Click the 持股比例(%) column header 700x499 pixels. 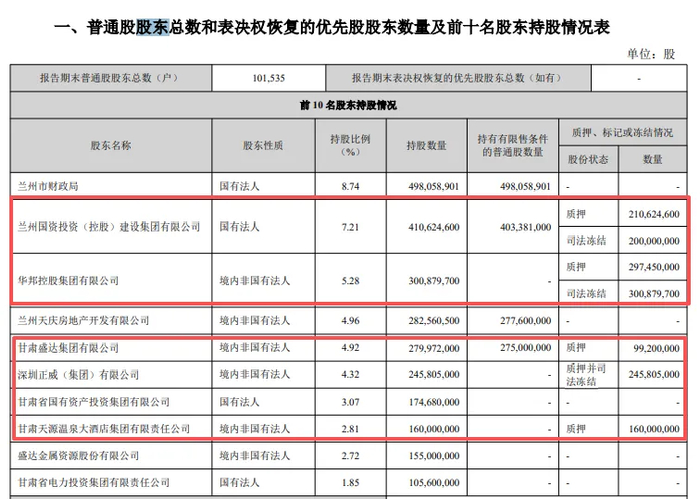tap(350, 146)
